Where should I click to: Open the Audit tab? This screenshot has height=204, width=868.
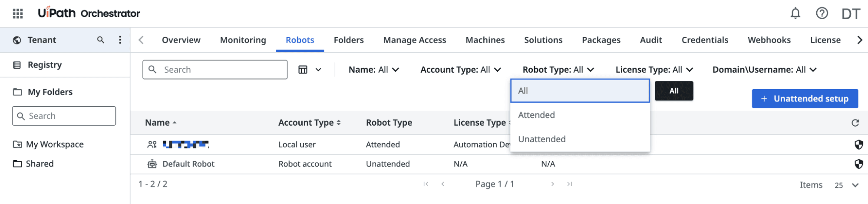tap(651, 40)
